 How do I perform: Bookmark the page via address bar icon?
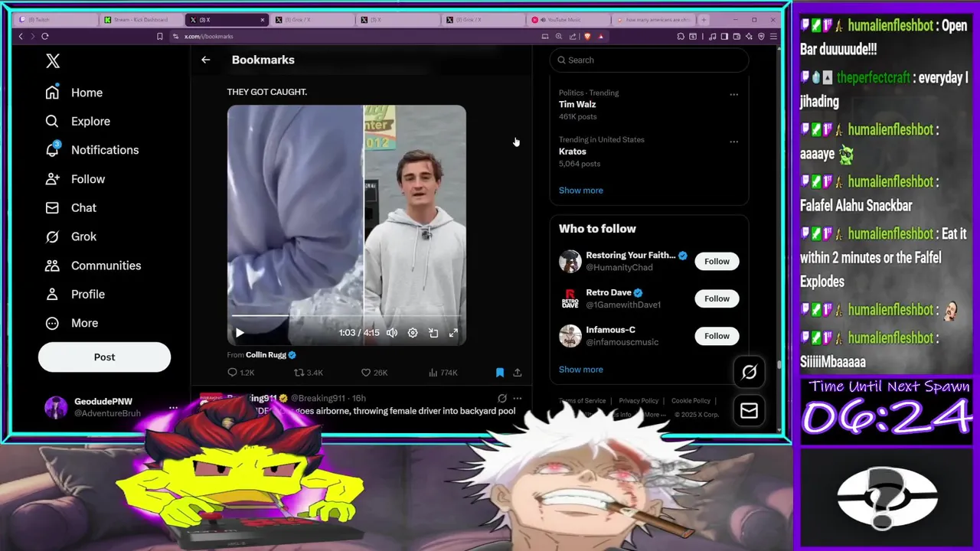[x=159, y=36]
